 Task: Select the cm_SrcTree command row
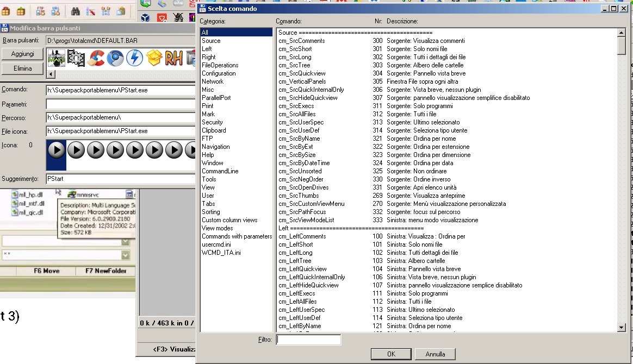tap(446, 65)
